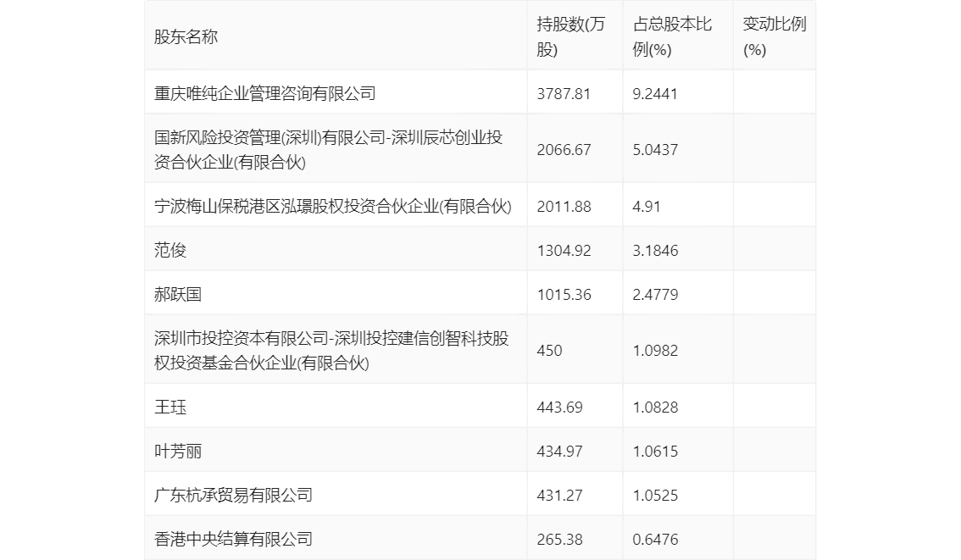Click the 265.38 holding value

pyautogui.click(x=559, y=539)
